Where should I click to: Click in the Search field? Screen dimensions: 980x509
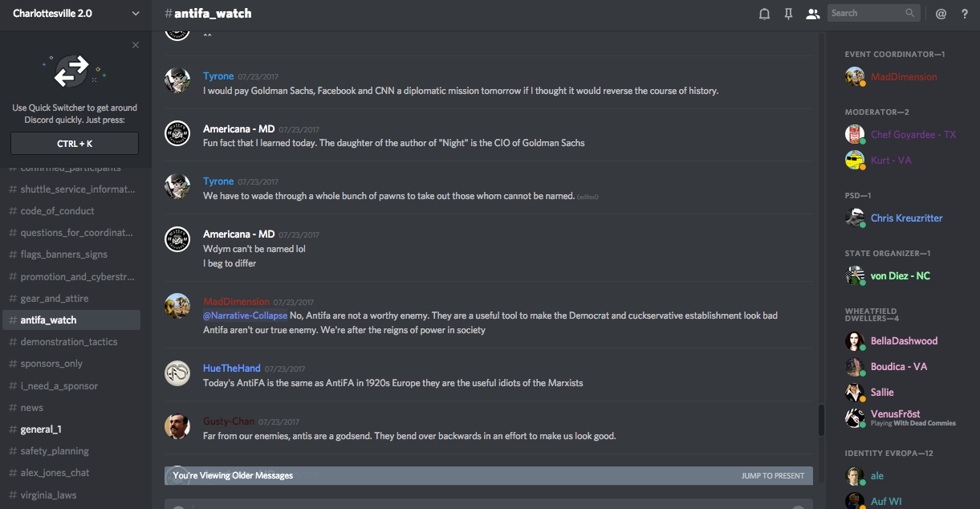[x=865, y=13]
